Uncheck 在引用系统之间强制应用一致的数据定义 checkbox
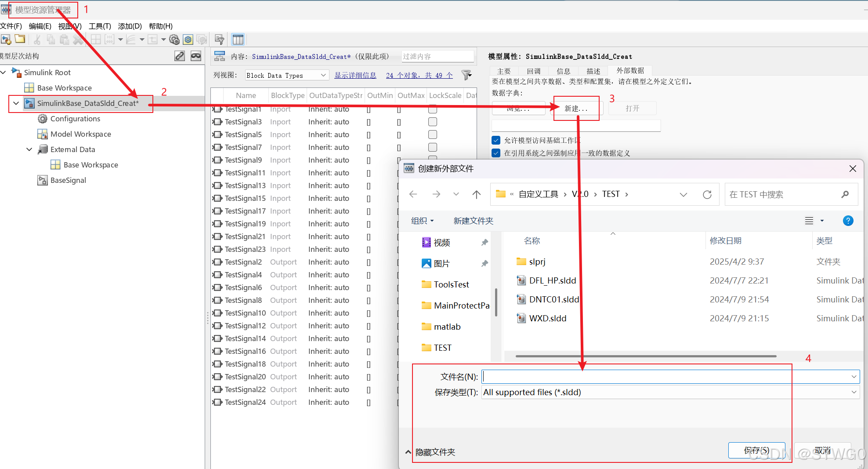Viewport: 868px width, 469px height. click(496, 153)
